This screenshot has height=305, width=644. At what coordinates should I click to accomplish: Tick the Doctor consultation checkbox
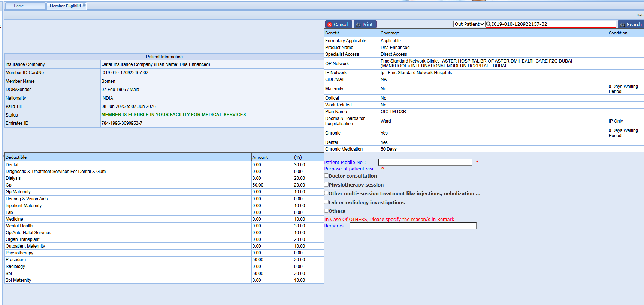pyautogui.click(x=326, y=176)
